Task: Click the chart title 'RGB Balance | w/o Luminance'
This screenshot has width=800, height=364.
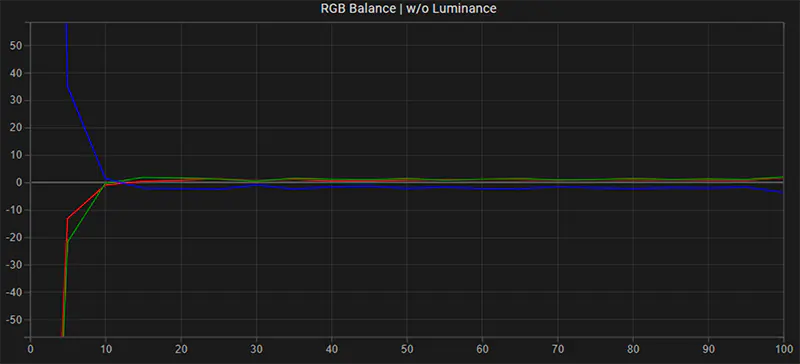Action: click(409, 8)
